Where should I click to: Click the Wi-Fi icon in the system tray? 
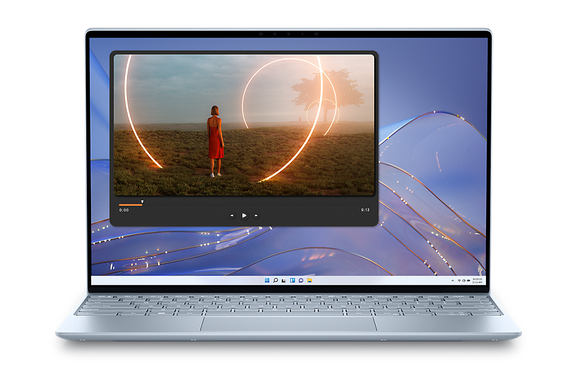pos(459,280)
